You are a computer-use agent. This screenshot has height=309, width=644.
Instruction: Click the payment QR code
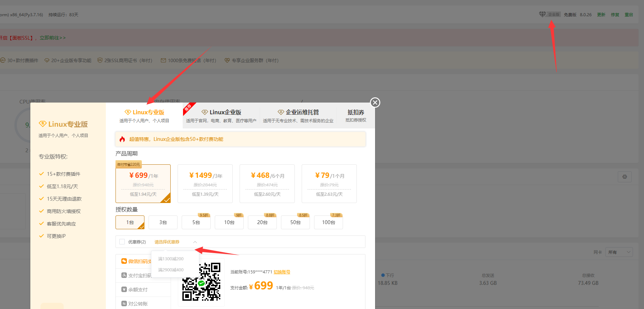(201, 282)
